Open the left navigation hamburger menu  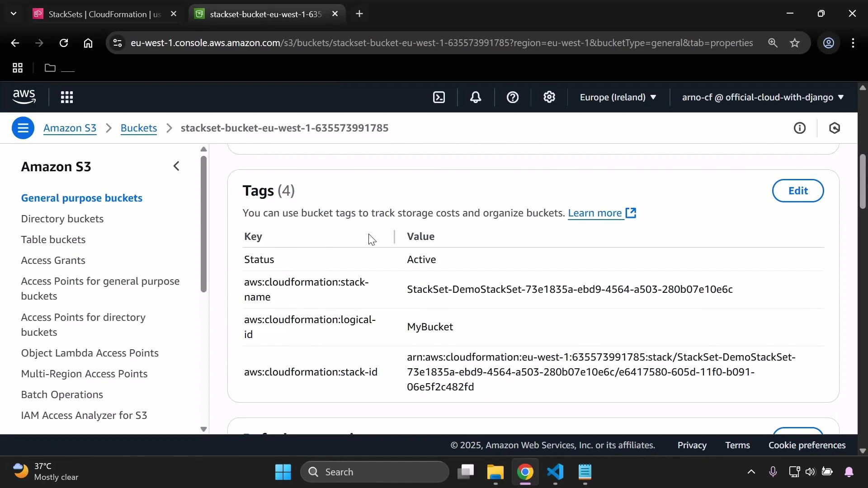click(23, 128)
